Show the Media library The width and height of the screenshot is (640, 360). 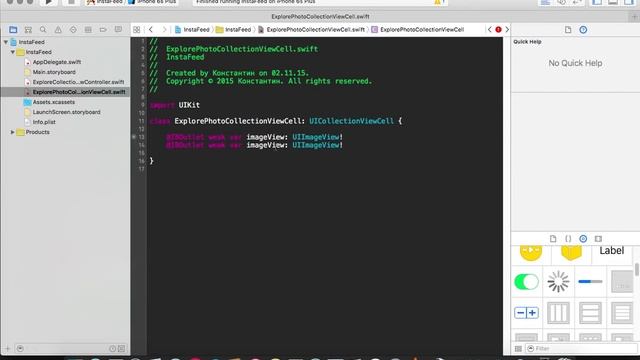point(598,239)
